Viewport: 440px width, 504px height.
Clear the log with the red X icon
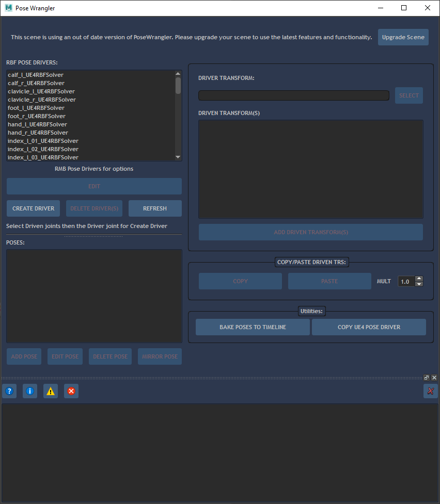430,391
